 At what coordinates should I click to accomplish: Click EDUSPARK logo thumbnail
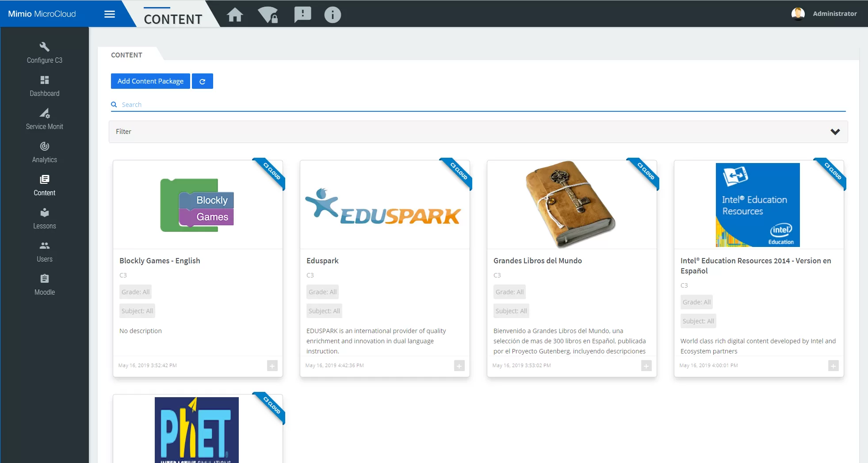click(x=383, y=206)
